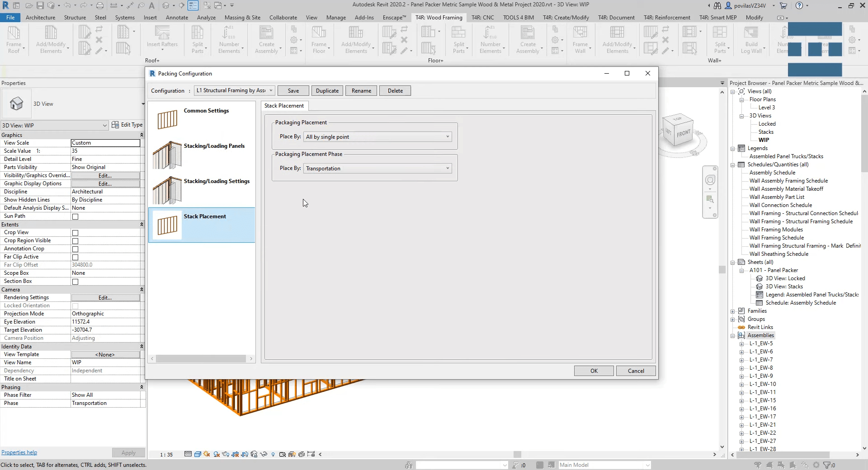Enable Annotation Crop in properties
This screenshot has height=470, width=868.
point(75,249)
